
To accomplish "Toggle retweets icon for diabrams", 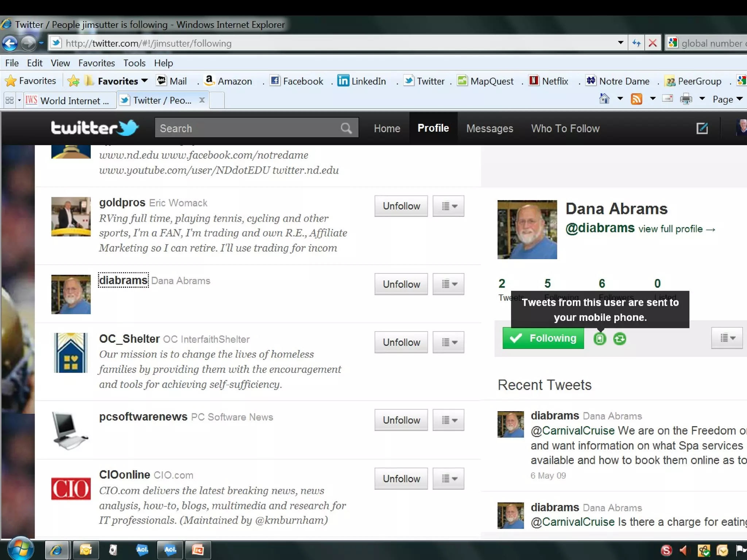I will (x=620, y=339).
